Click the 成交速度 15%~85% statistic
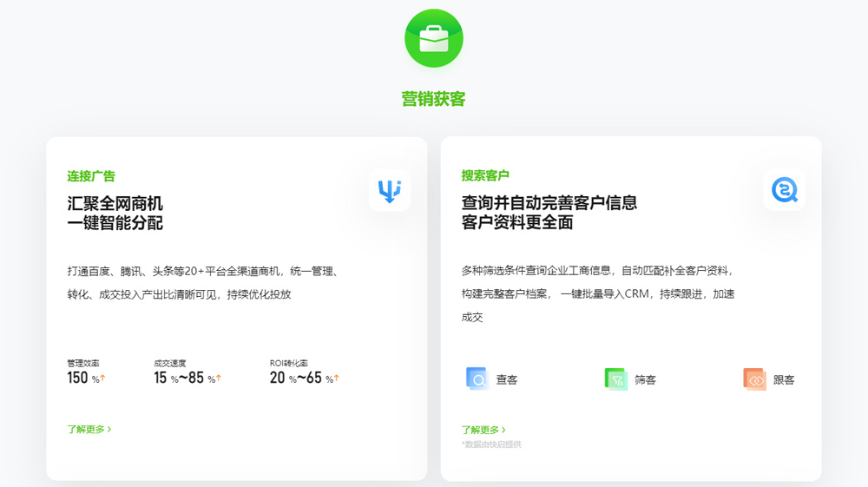Image resolution: width=868 pixels, height=487 pixels. point(187,372)
